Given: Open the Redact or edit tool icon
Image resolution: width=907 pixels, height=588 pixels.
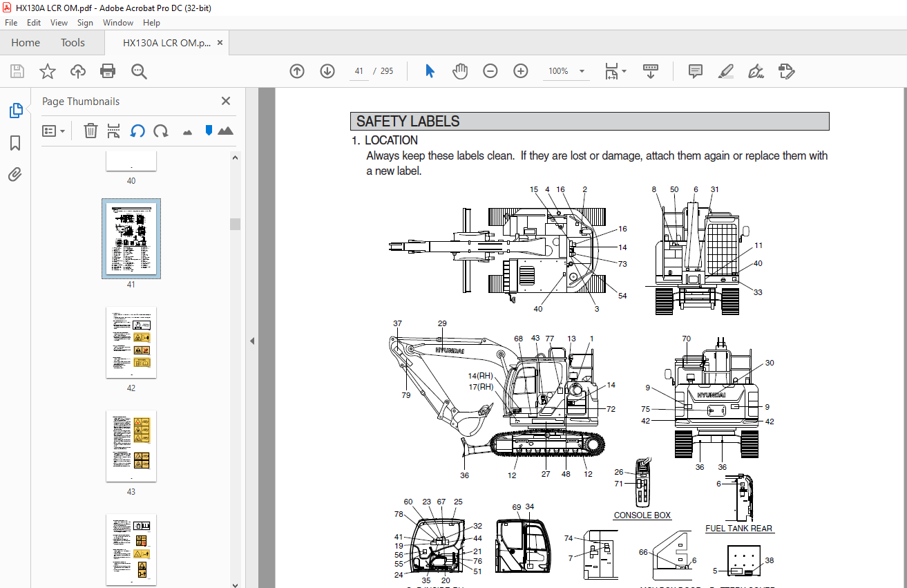Looking at the screenshot, I should (786, 71).
